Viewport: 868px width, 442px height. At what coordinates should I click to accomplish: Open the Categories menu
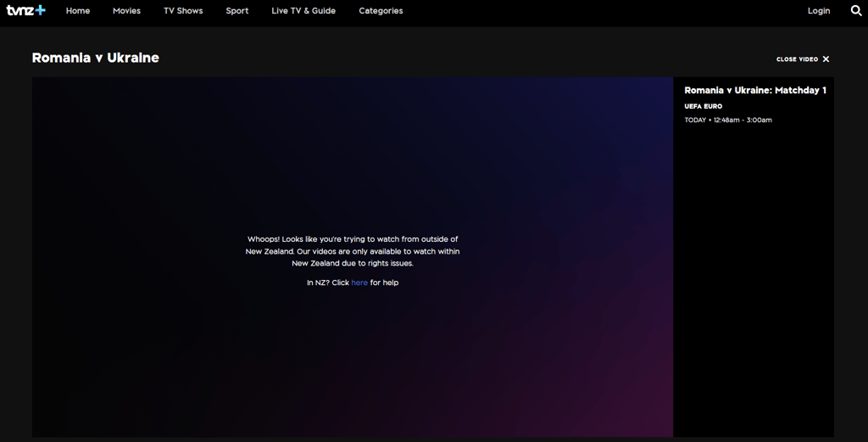381,10
